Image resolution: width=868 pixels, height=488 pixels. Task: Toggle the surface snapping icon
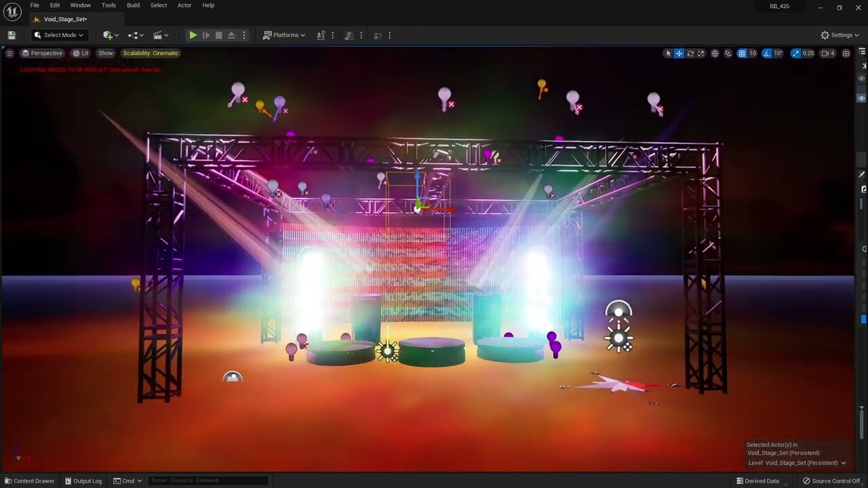coord(728,54)
